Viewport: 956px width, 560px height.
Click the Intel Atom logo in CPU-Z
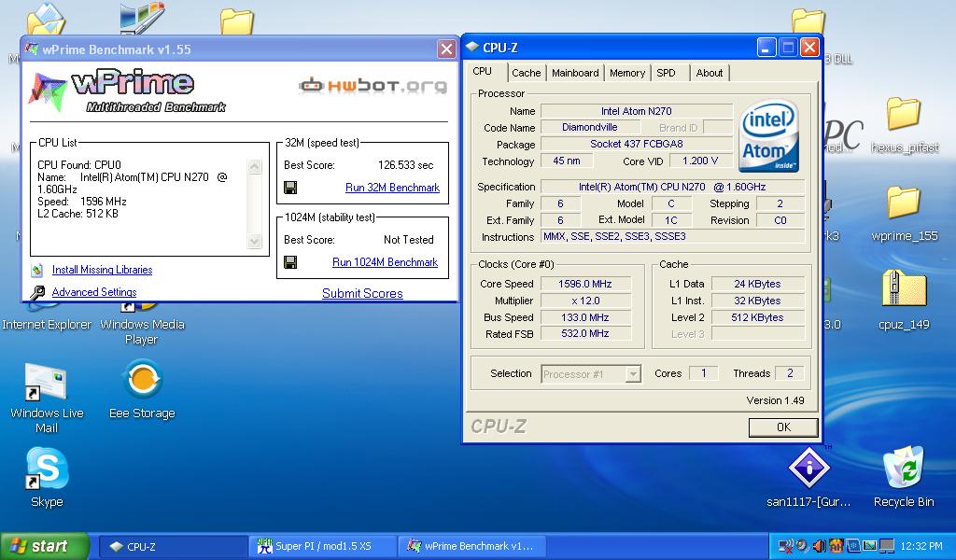point(769,136)
